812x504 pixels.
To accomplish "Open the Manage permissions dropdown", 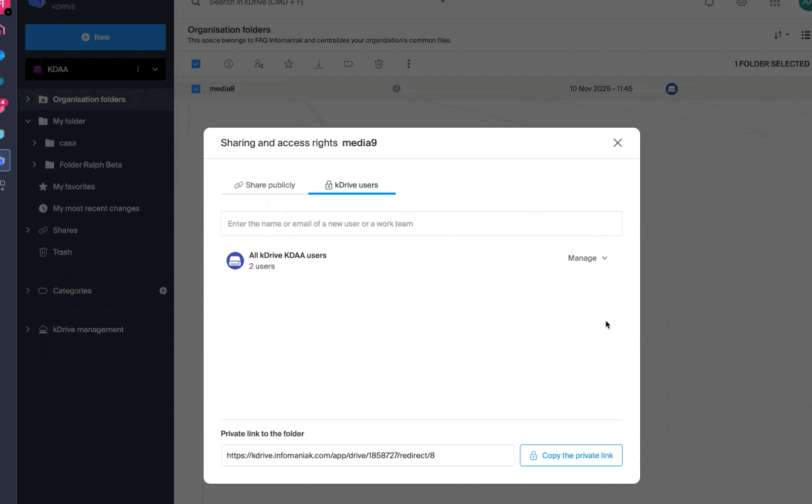I will point(587,258).
